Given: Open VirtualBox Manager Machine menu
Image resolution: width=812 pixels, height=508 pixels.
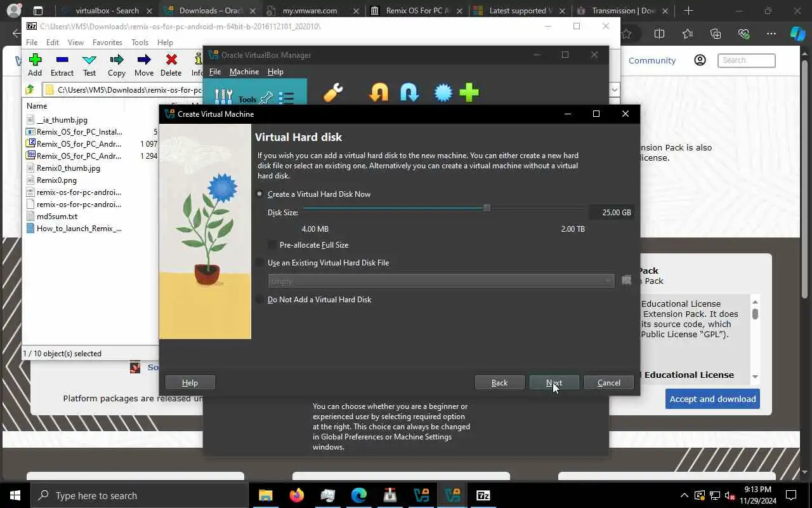Looking at the screenshot, I should point(244,72).
